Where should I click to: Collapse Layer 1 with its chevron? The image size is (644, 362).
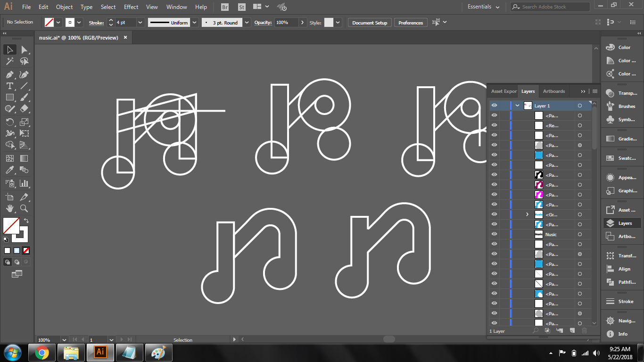tap(517, 106)
